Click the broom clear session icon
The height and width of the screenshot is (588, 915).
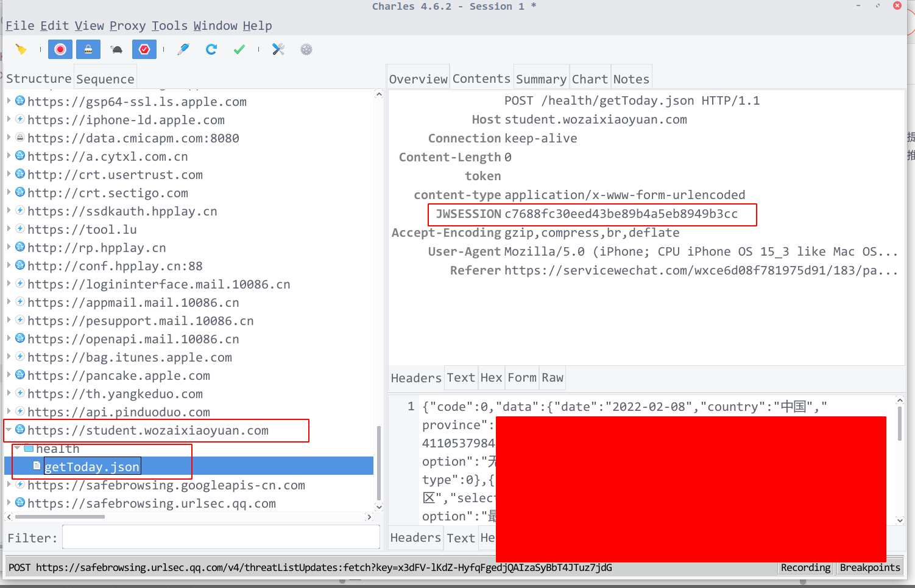(21, 49)
